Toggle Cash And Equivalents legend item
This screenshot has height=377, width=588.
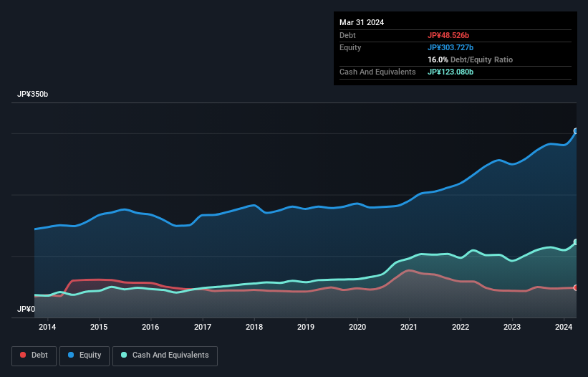tap(165, 355)
